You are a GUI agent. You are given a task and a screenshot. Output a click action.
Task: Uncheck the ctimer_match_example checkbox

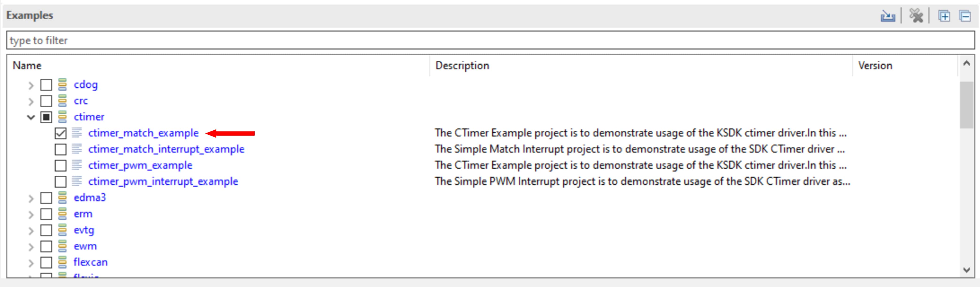click(61, 133)
